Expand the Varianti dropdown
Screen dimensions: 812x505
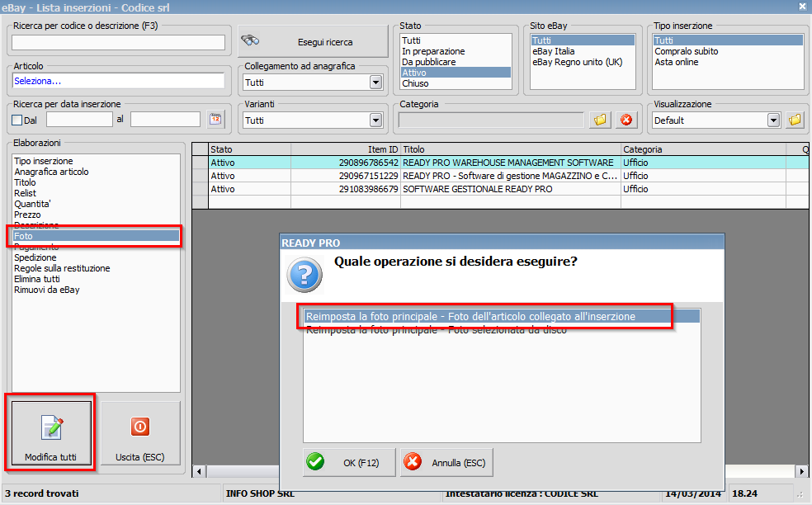tap(376, 120)
